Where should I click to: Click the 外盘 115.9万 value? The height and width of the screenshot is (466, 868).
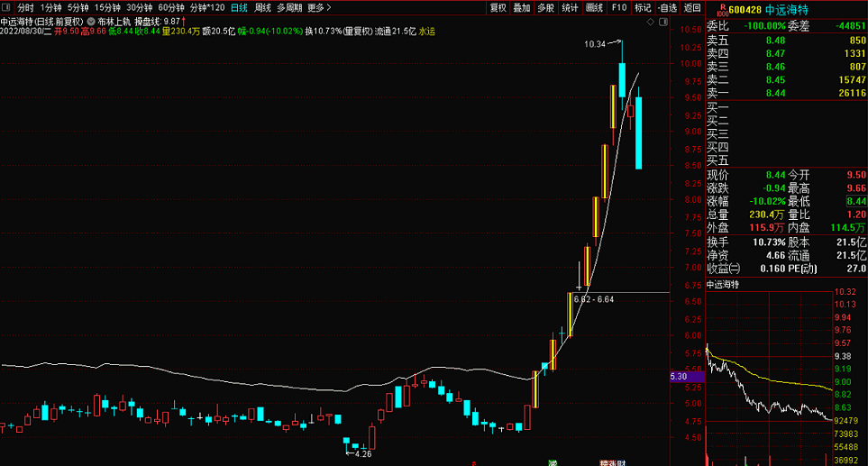767,228
